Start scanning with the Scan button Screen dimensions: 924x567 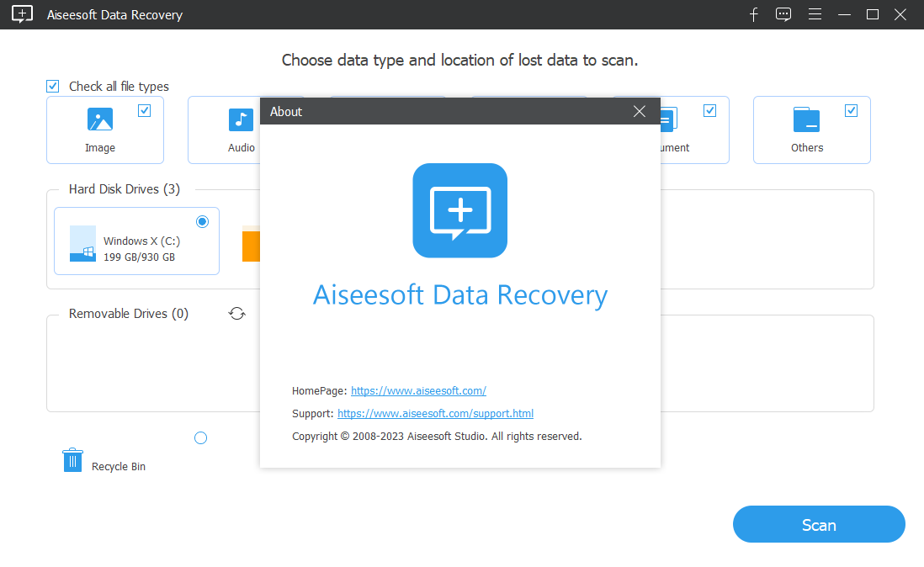coord(819,524)
